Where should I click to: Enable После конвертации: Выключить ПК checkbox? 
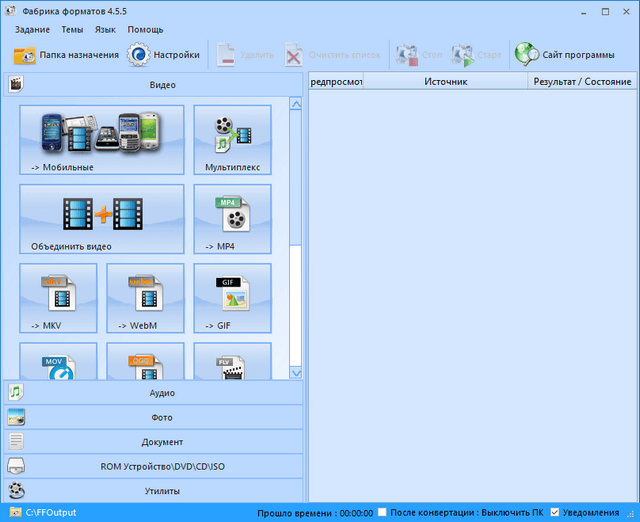(383, 512)
